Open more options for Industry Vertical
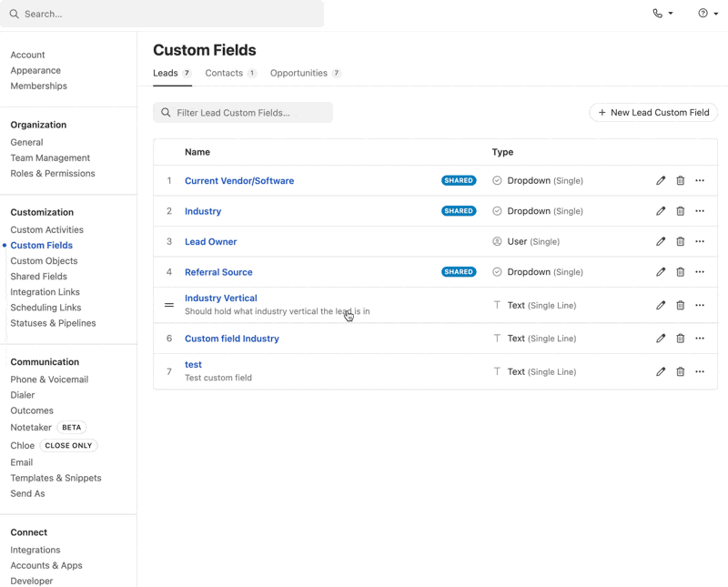This screenshot has width=728, height=587. (x=700, y=305)
